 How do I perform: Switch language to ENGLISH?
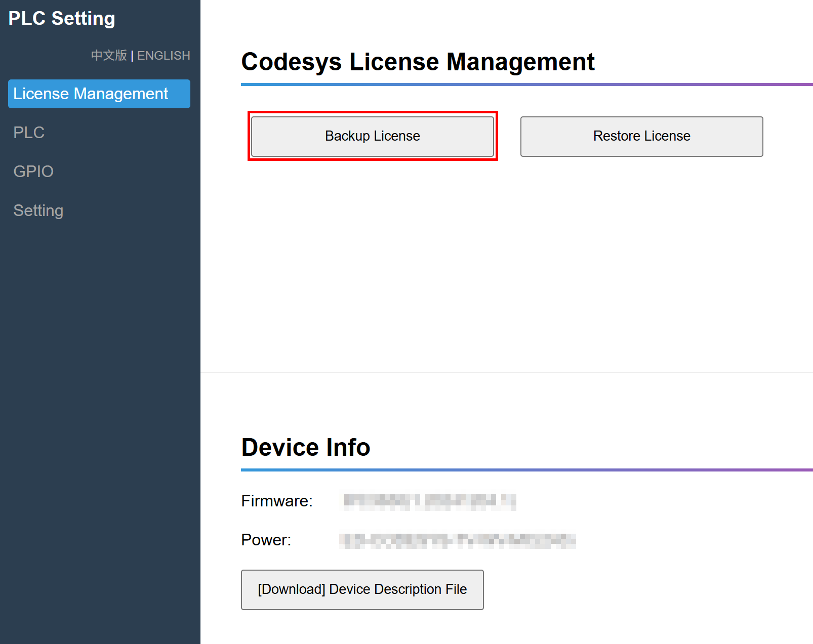(x=164, y=55)
